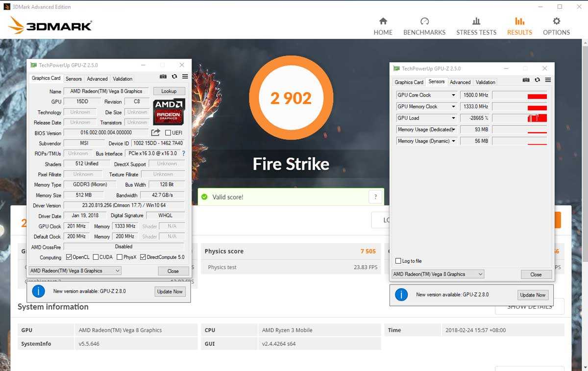Screen dimensions: 588x371
Task: Open hamburger menu in left GPU-Z window
Action: click(x=185, y=76)
